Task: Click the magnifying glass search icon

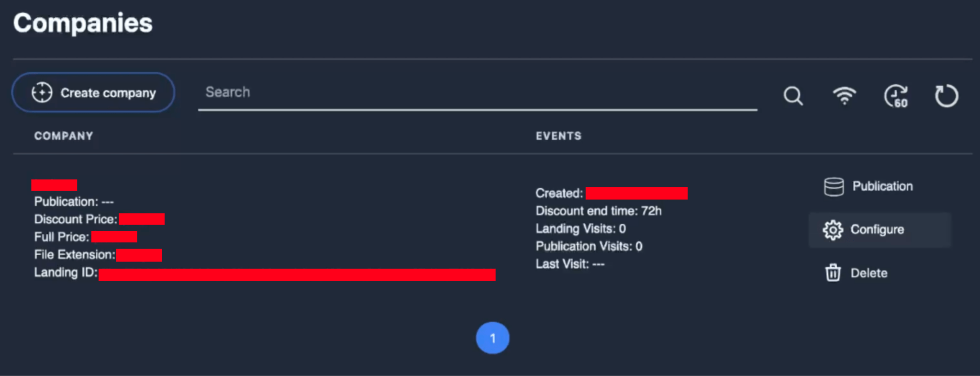Action: pos(793,95)
